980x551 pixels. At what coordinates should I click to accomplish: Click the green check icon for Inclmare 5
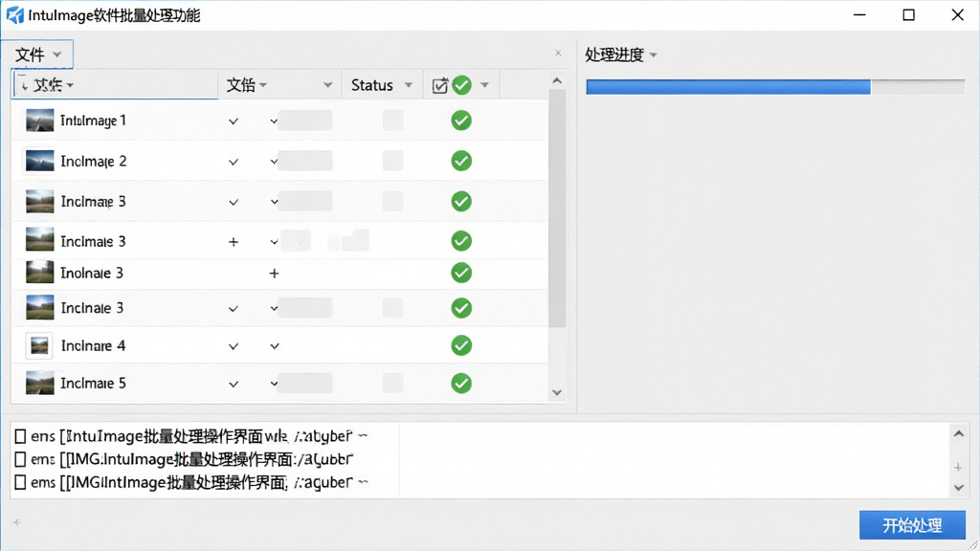click(x=461, y=383)
